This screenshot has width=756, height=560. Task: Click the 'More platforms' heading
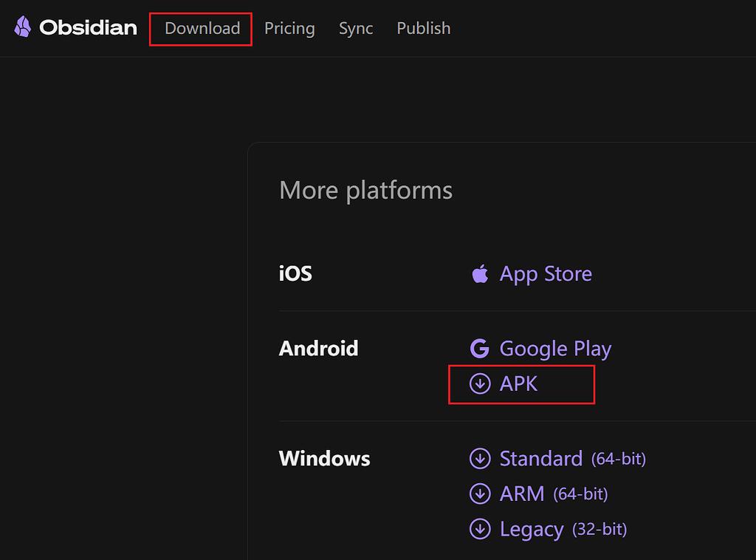(365, 190)
